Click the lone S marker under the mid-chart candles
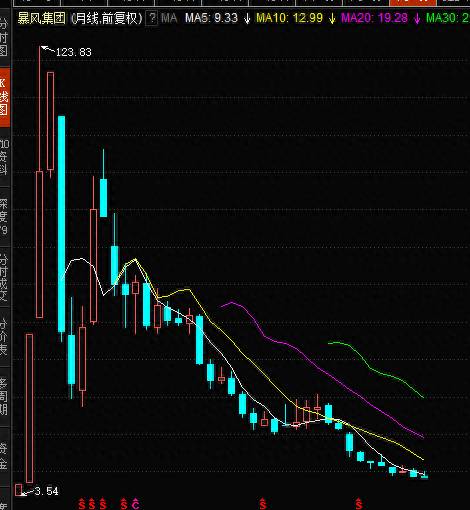Screen dimensions: 470x510 (263, 504)
